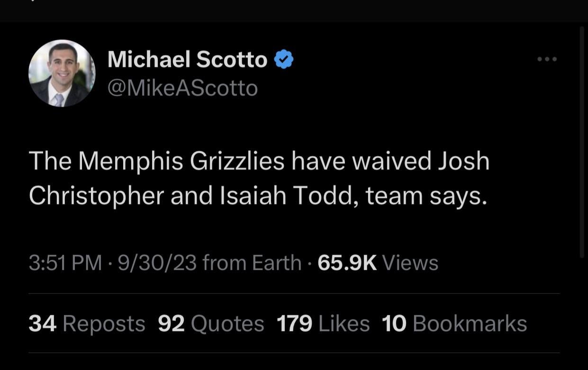Viewport: 588px width, 370px height.
Task: View the 65.9K Views analytics
Action: 378,263
